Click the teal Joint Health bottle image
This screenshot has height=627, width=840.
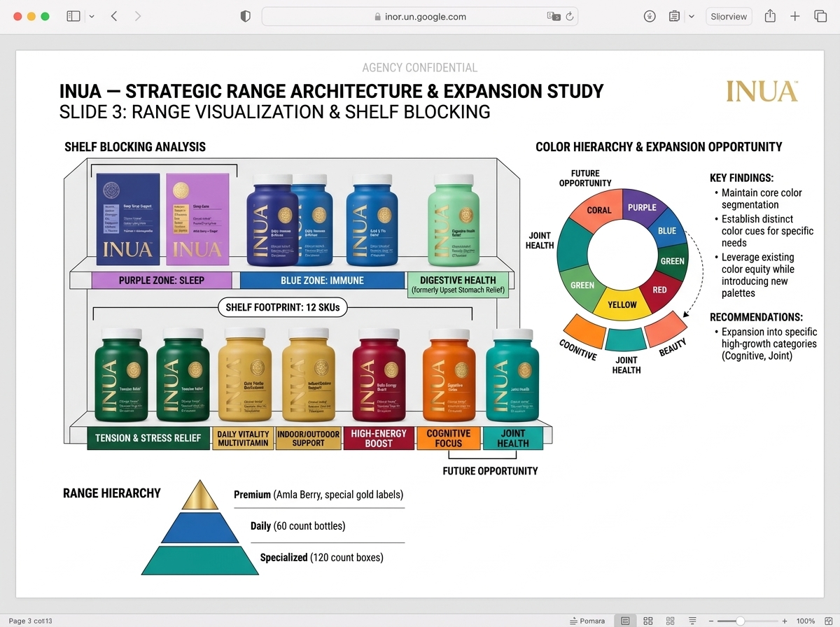click(512, 374)
